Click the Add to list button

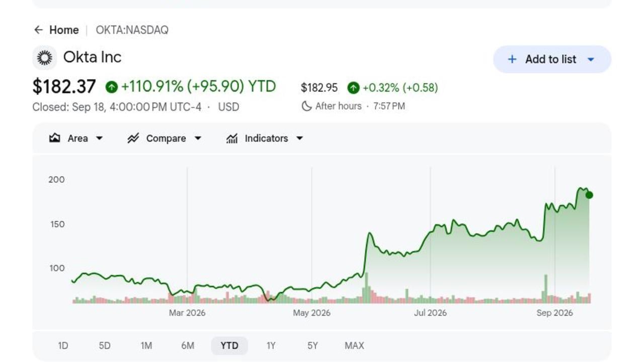pyautogui.click(x=552, y=59)
